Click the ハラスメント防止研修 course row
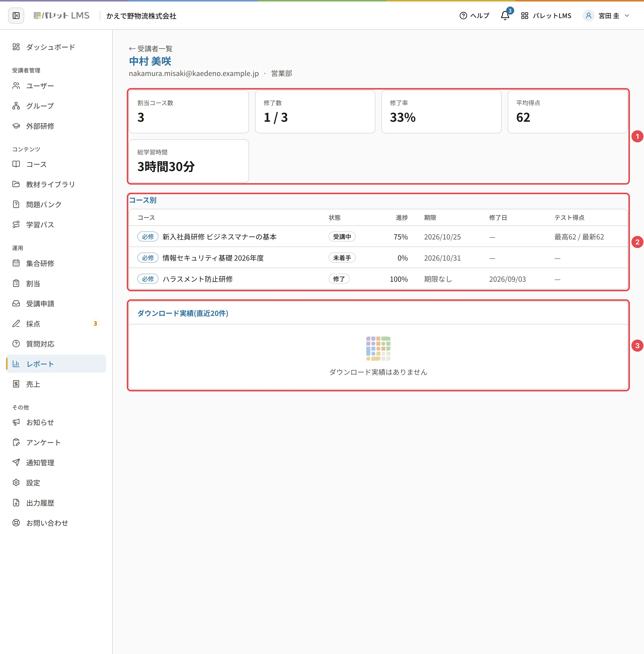Image resolution: width=644 pixels, height=654 pixels. click(378, 279)
